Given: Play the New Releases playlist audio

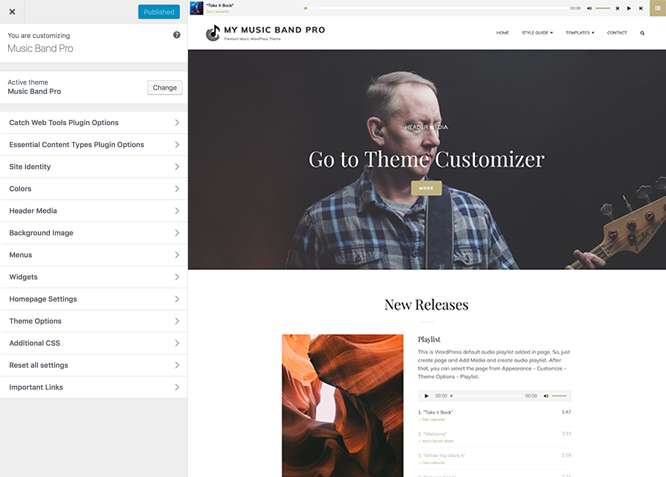Looking at the screenshot, I should [x=426, y=395].
